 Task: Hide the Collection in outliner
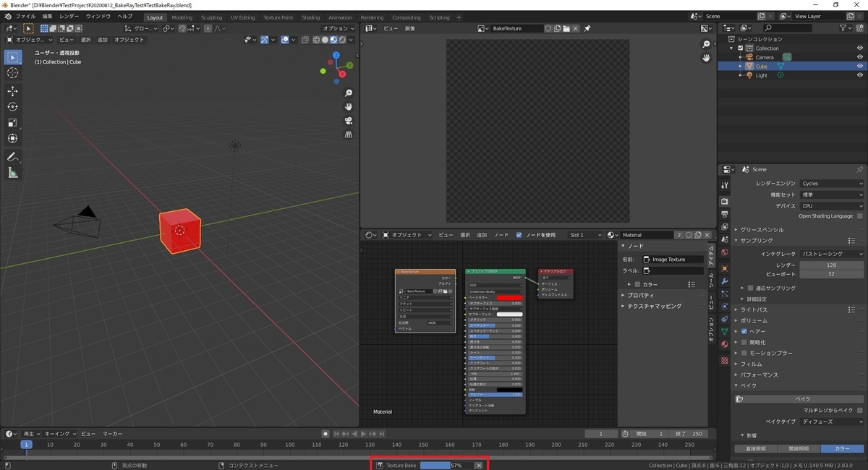tap(859, 48)
